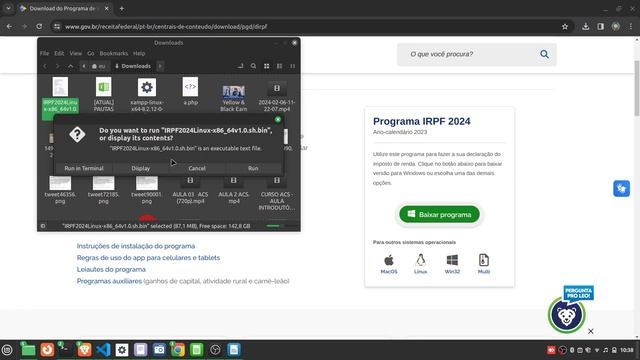Image resolution: width=640 pixels, height=360 pixels.
Task: Choose Display in the run dialog
Action: tap(141, 168)
